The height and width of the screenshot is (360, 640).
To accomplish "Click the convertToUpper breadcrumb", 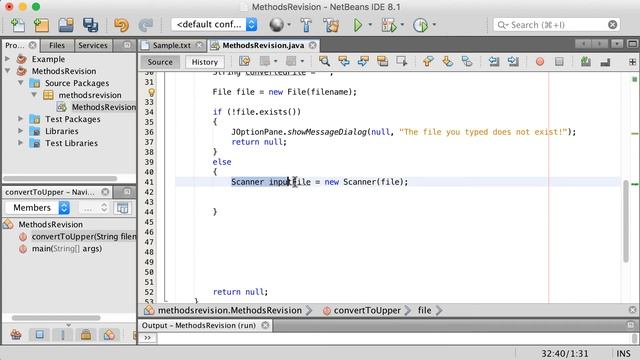I will [x=367, y=310].
